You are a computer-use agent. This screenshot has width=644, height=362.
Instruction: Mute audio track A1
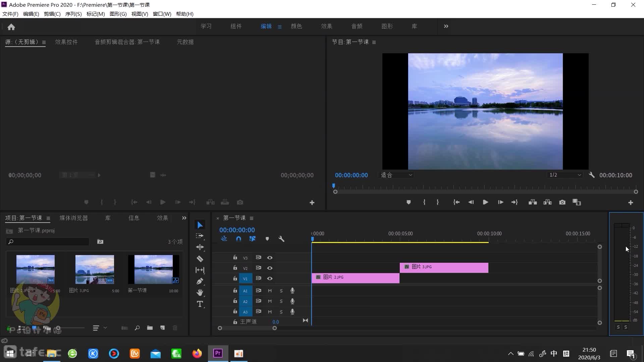point(270,291)
